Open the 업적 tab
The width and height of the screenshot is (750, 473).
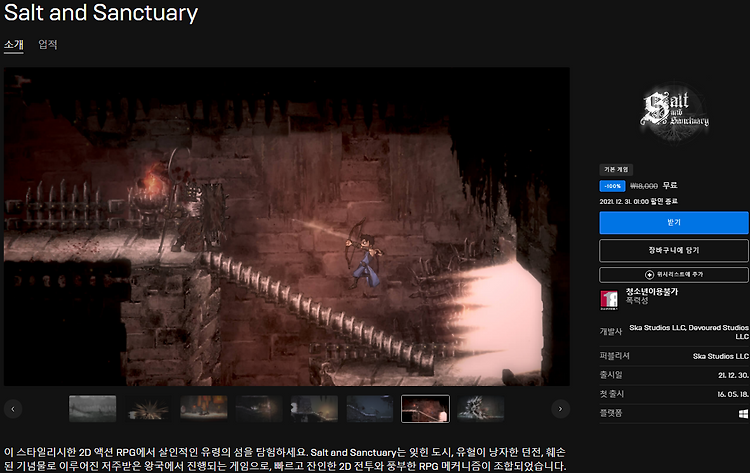click(48, 45)
